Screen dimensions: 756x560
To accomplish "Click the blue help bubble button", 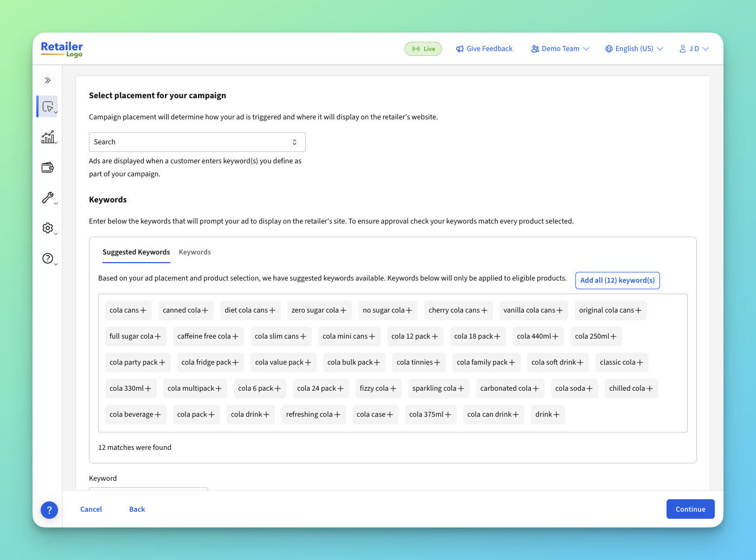I will (x=49, y=510).
